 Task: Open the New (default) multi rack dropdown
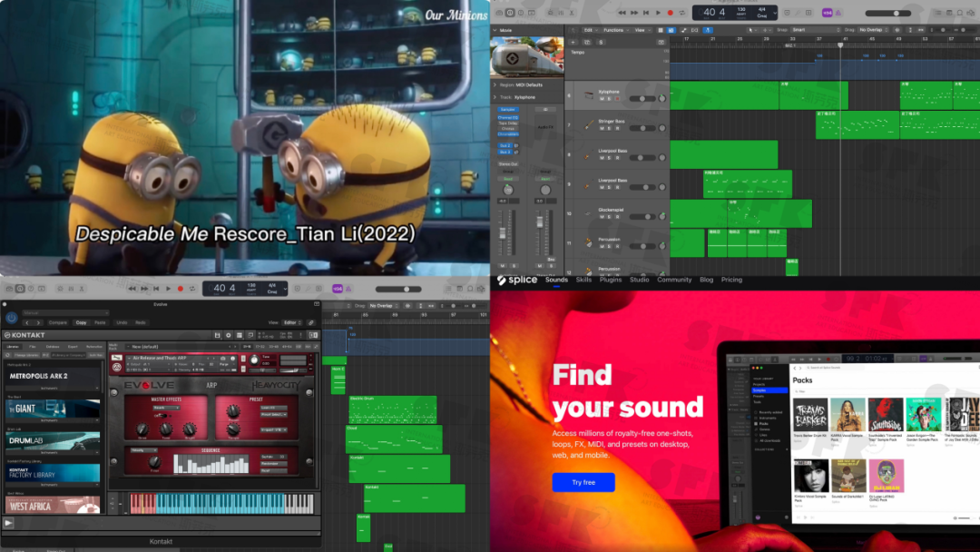181,346
